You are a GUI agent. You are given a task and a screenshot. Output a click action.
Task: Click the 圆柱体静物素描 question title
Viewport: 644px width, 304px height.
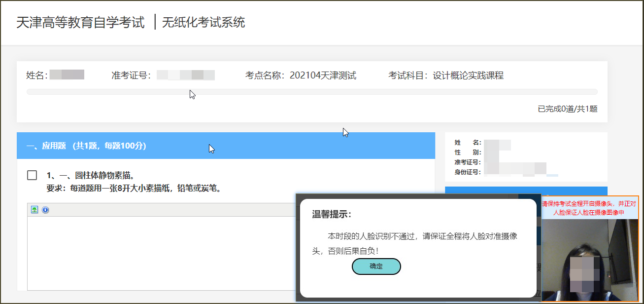click(91, 175)
